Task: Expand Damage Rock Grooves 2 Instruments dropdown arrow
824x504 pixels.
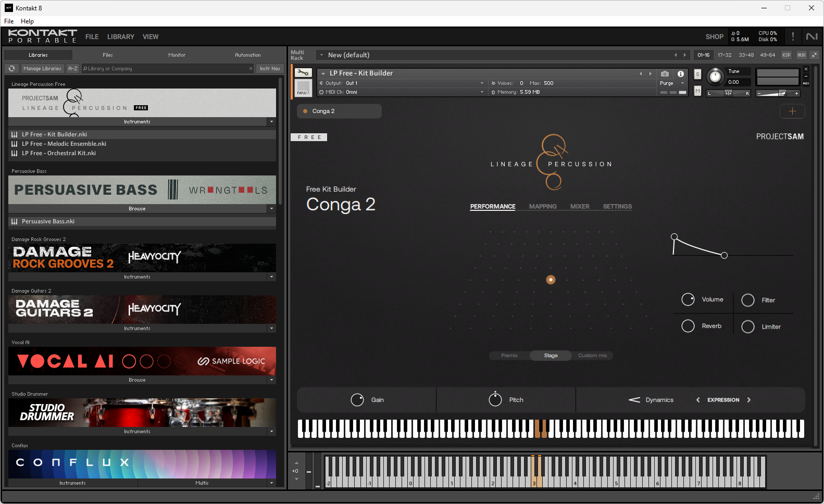Action: (x=271, y=276)
